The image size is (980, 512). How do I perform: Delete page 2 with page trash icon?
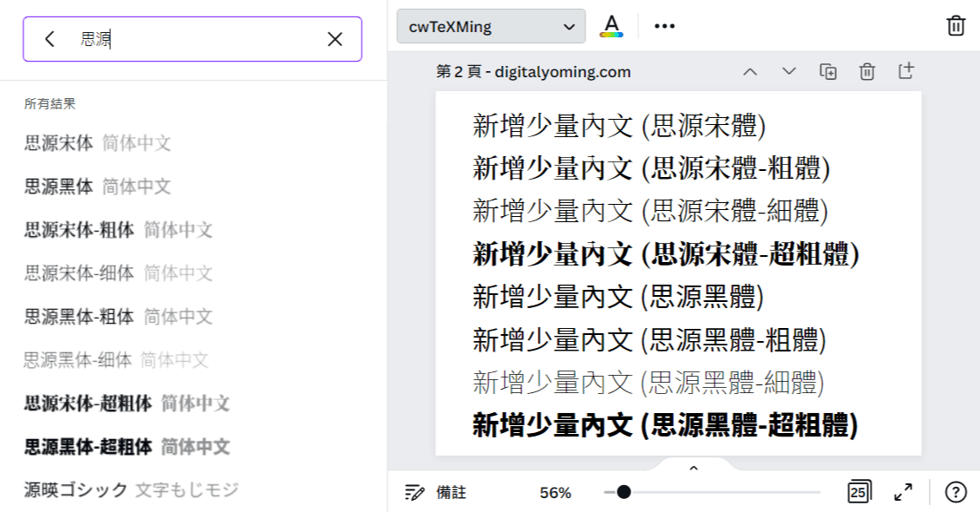866,71
